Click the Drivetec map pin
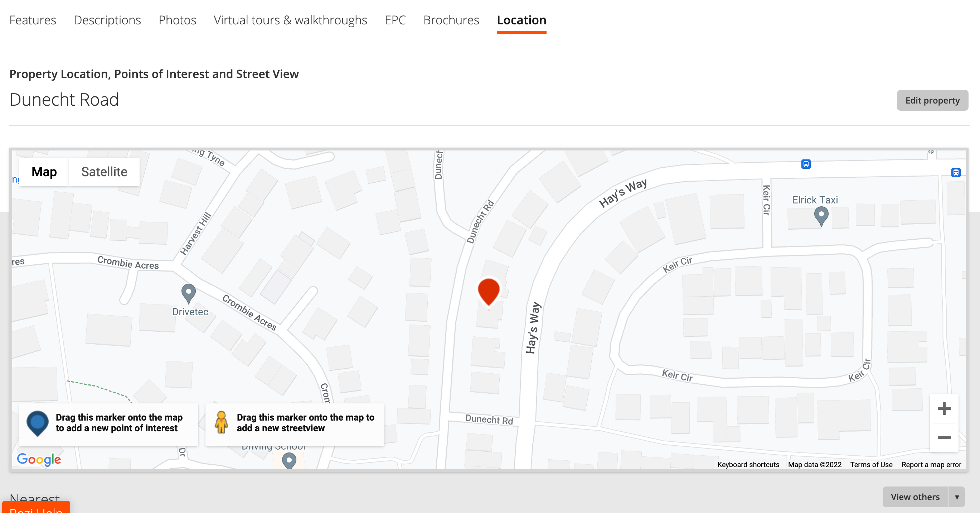 click(188, 294)
